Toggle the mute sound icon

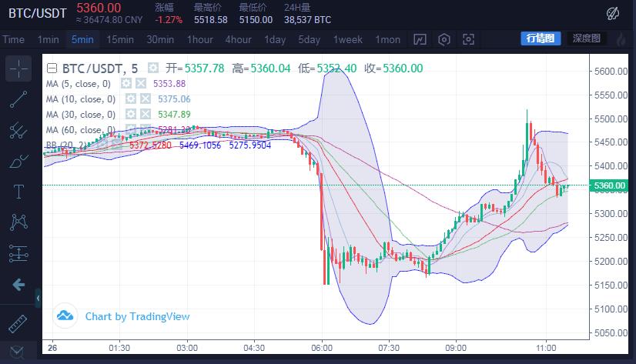coord(613,13)
